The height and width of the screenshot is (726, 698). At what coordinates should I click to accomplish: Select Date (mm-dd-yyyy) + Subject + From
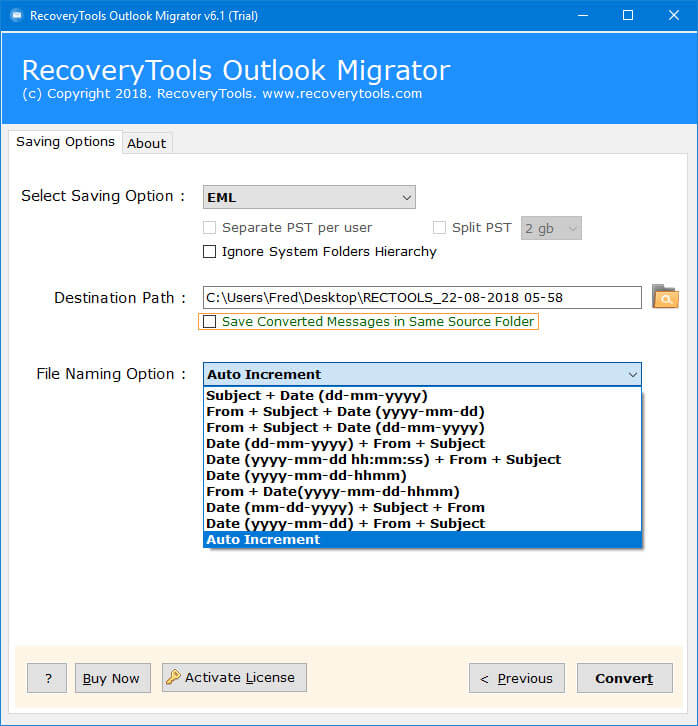(x=422, y=507)
